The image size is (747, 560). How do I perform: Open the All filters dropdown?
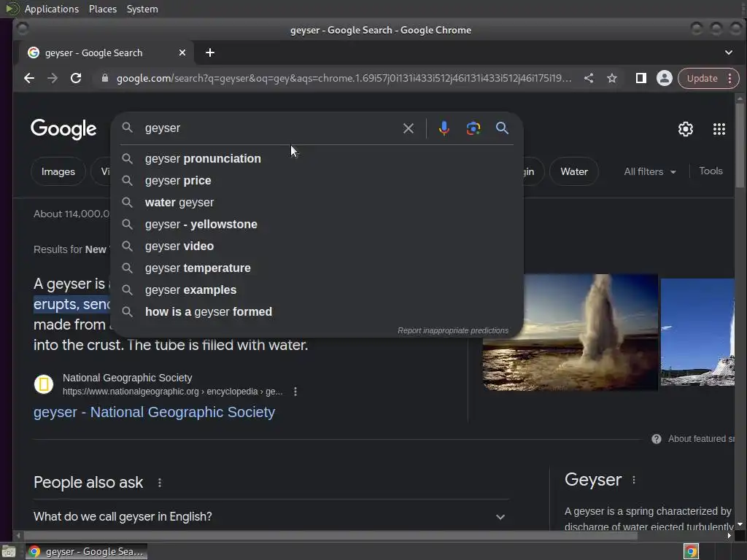[x=650, y=171]
